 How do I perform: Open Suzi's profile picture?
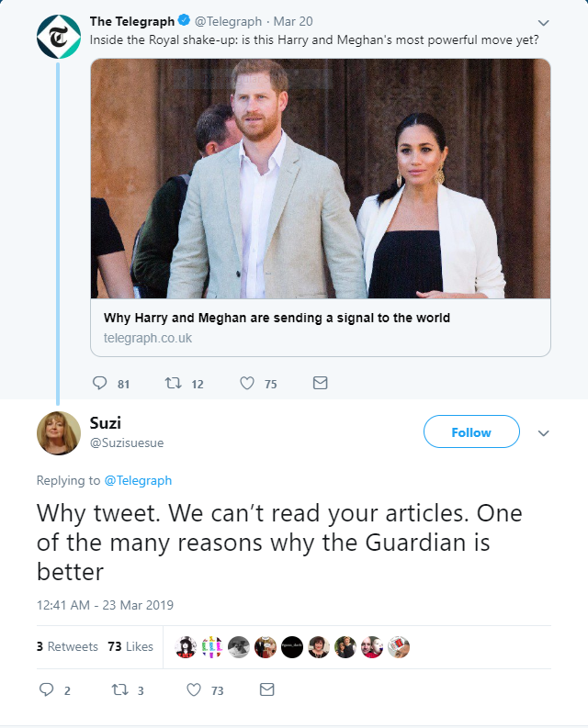59,432
